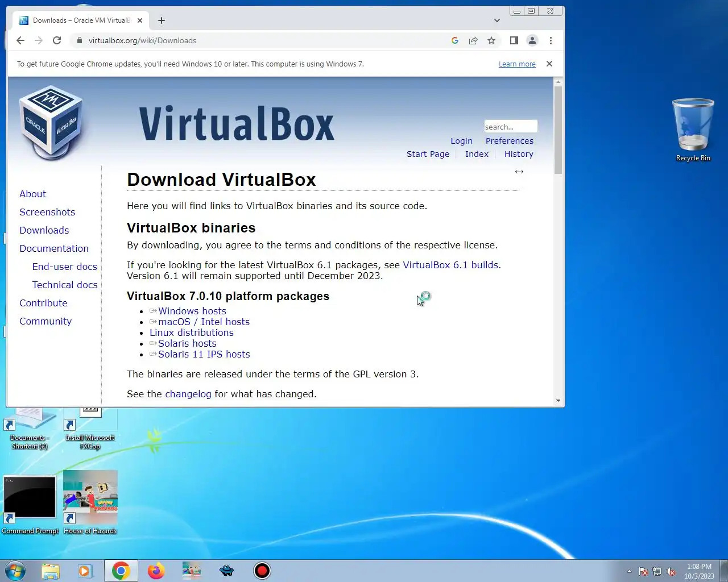Screen dimensions: 728x582
Task: Select the House of Hazards desktop shortcut
Action: click(x=90, y=502)
